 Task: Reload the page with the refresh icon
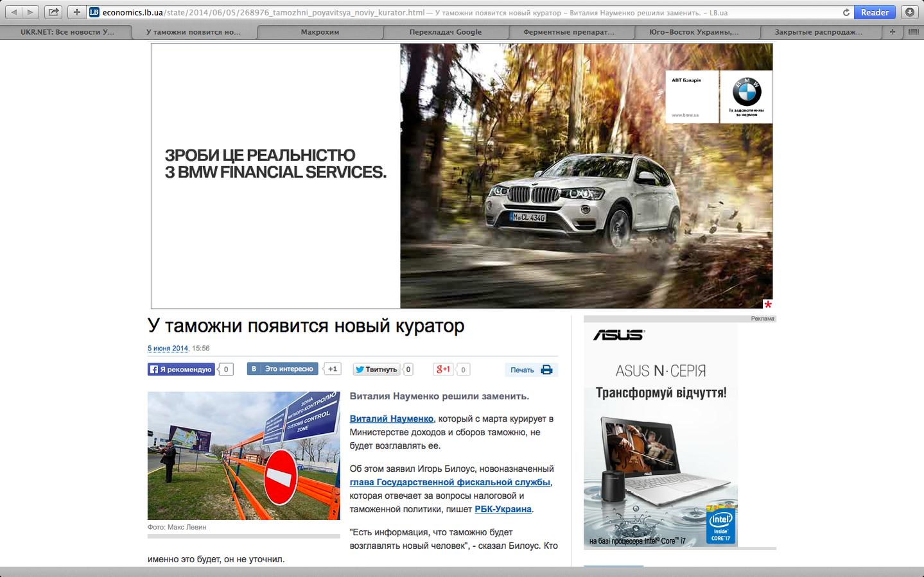[x=846, y=12]
